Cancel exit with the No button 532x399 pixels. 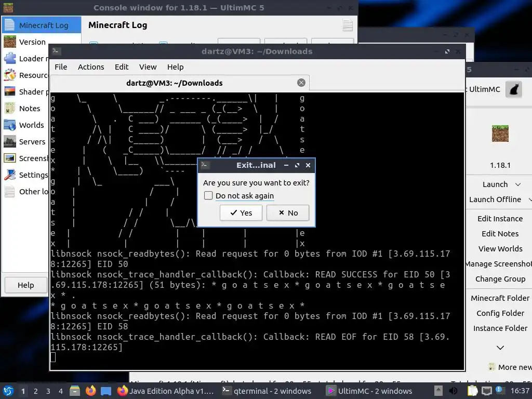[x=288, y=212]
